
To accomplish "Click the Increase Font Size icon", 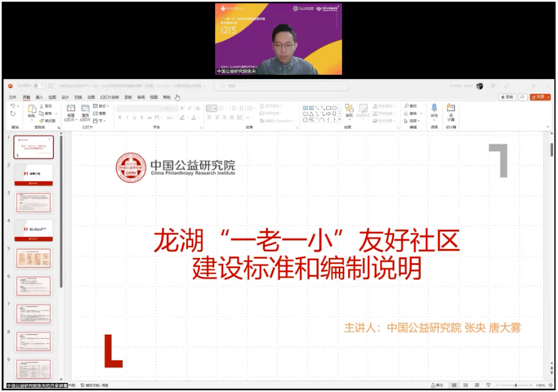I will pos(182,109).
